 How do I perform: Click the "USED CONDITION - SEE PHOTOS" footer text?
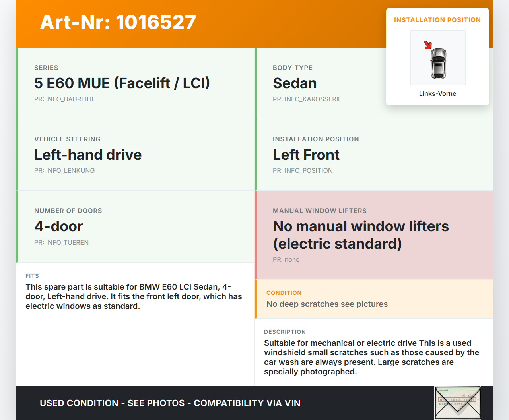(x=170, y=403)
